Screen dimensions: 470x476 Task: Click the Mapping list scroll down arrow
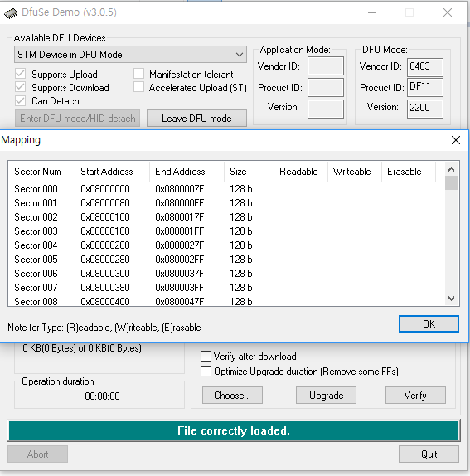(x=451, y=299)
